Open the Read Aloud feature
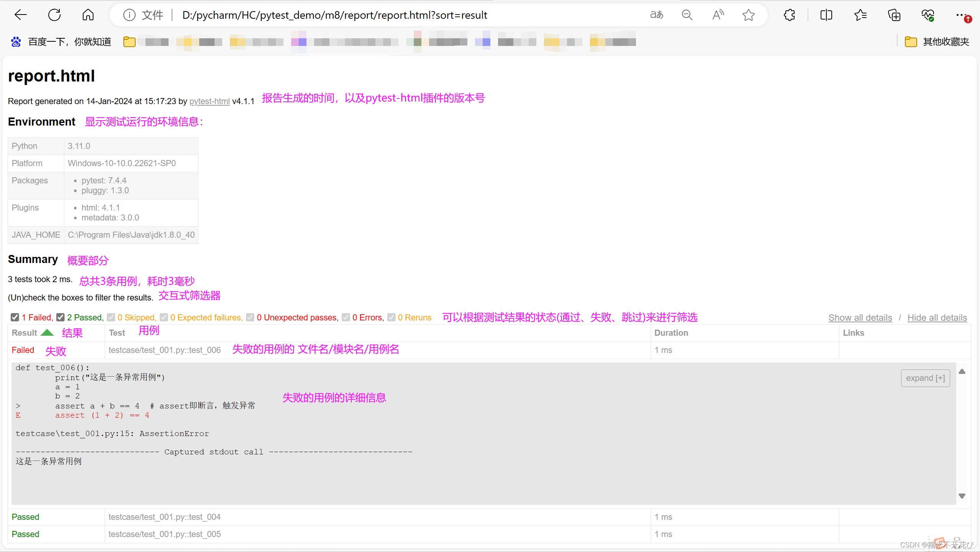This screenshot has width=980, height=552. click(718, 15)
